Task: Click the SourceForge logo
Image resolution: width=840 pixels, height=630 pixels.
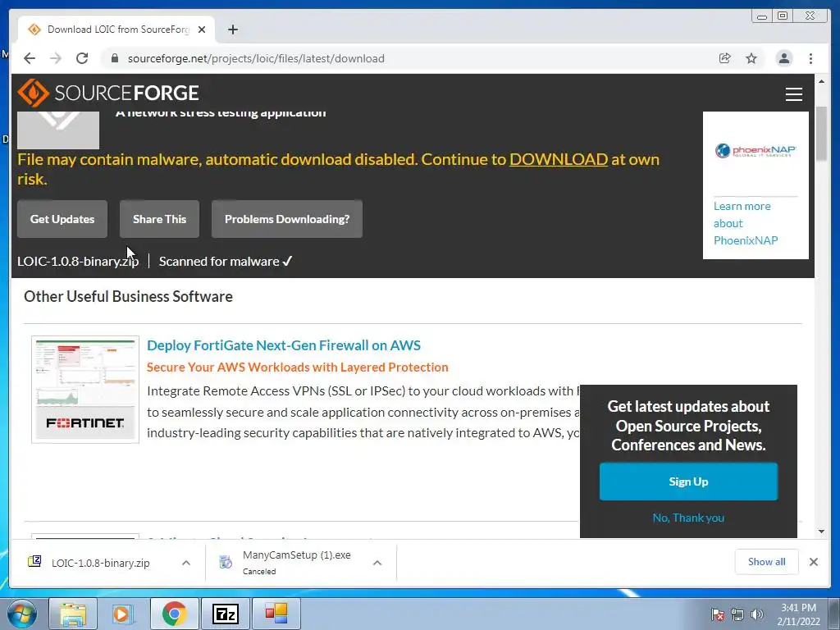Action: 108,93
